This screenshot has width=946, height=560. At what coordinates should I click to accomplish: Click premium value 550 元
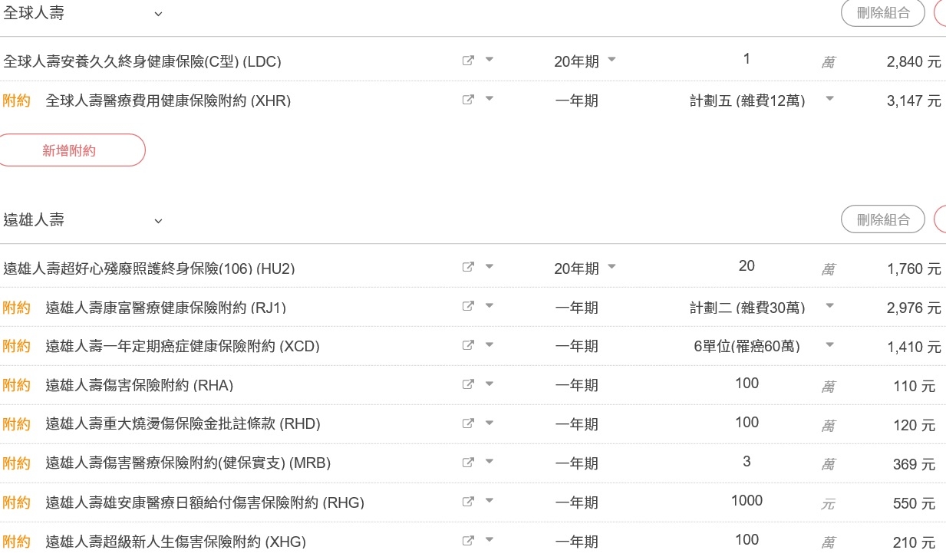click(x=915, y=503)
